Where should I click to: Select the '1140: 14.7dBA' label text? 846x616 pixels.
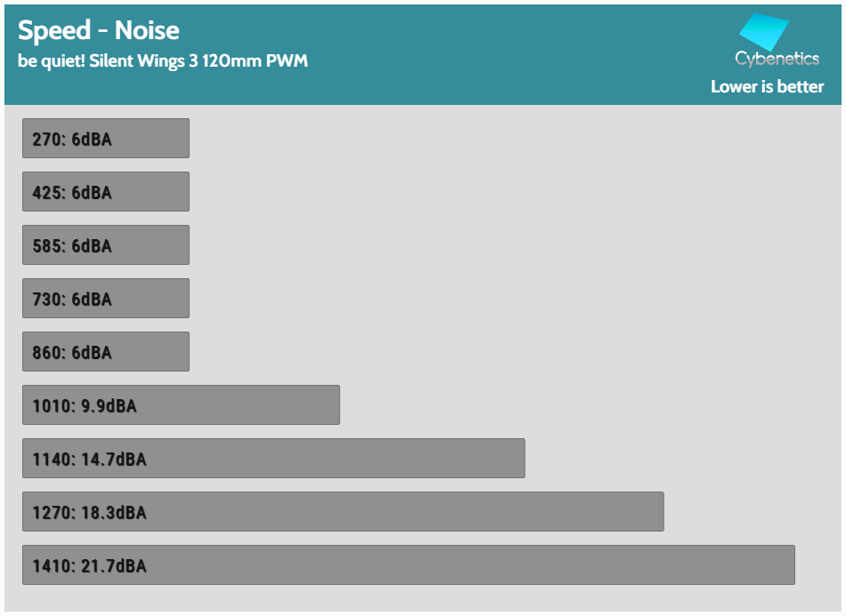coord(89,460)
